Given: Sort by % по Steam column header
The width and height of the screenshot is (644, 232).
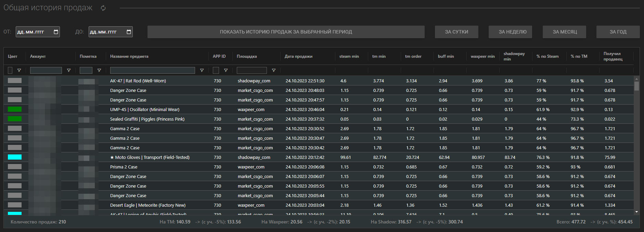Looking at the screenshot, I should (548, 56).
